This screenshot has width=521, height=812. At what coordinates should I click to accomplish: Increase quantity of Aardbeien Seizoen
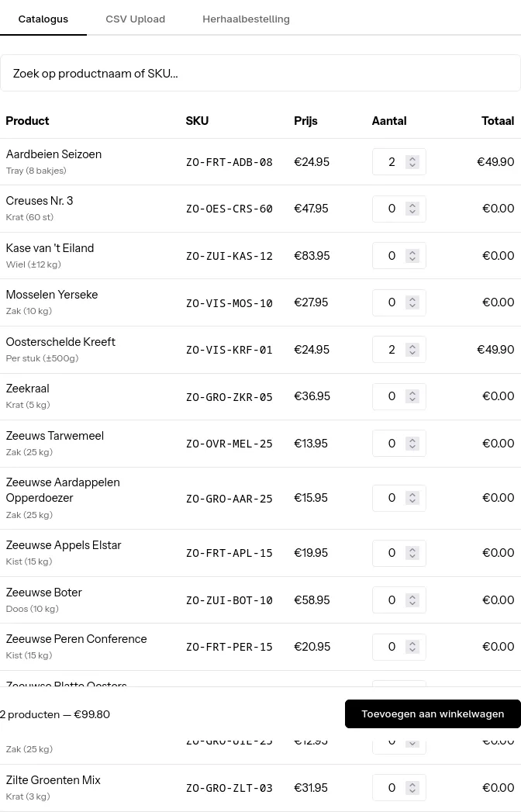point(412,158)
